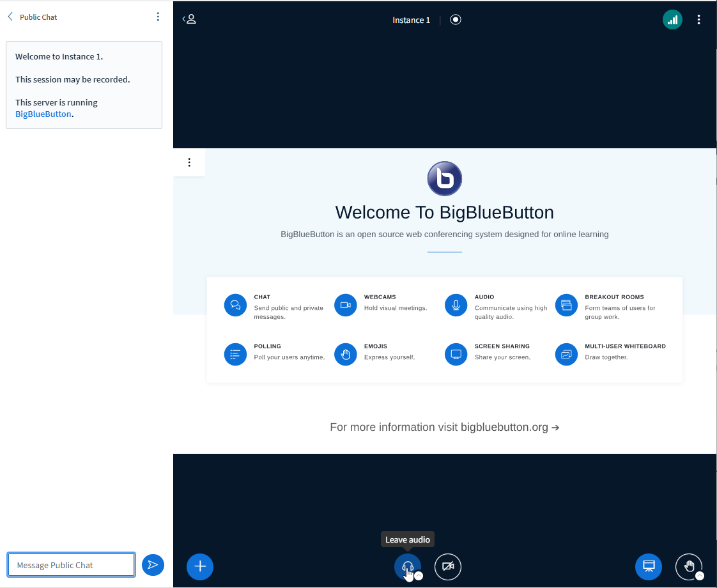717x588 pixels.
Task: Click the Emojis hand icon on slide
Action: [x=346, y=354]
